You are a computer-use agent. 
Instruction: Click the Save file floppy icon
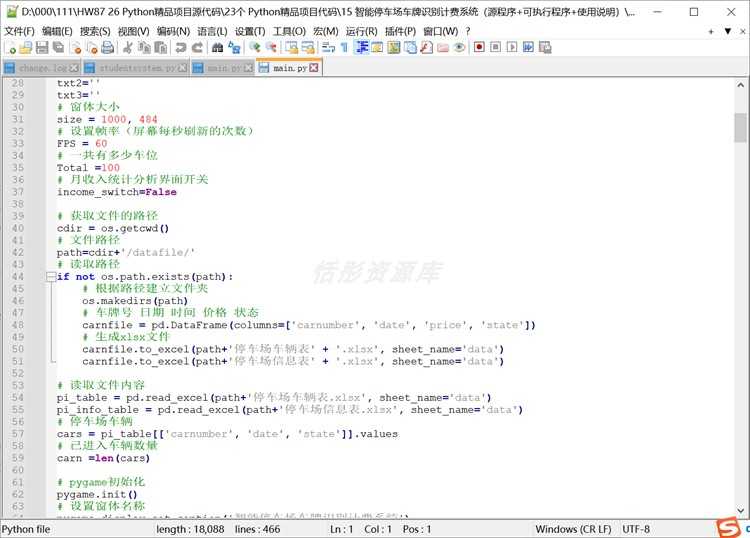point(42,47)
